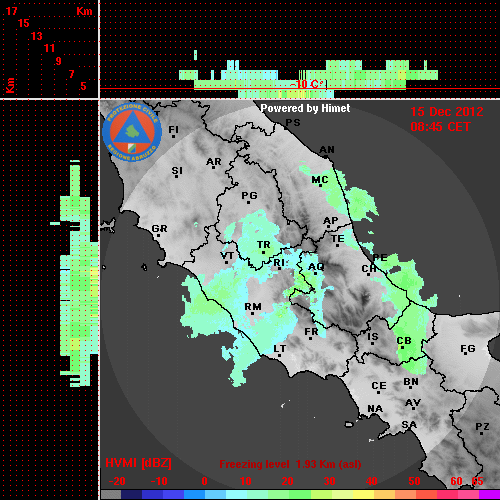Click the PE city label
Screen dimensions: 500x500
[380, 257]
